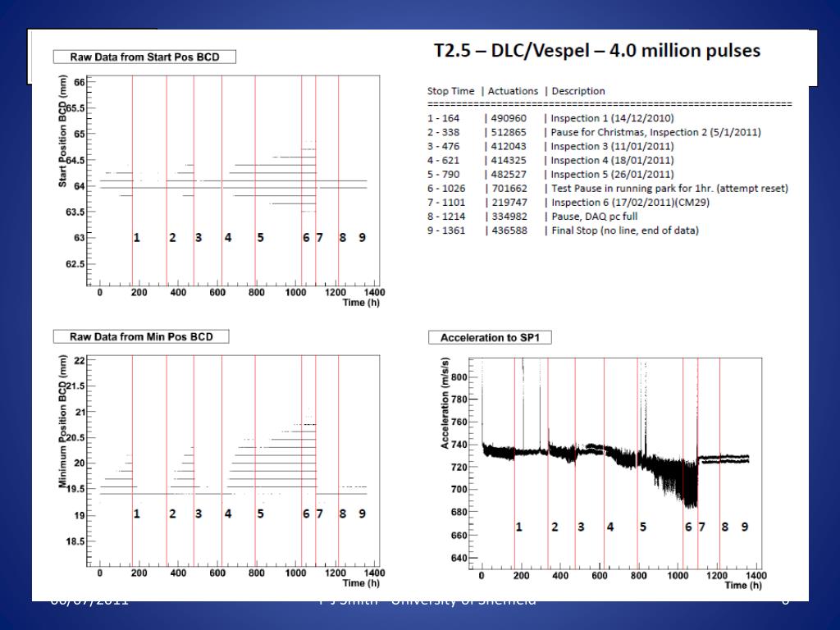The width and height of the screenshot is (840, 630).
Task: Click the 'Actuations' column header
Action: pos(513,91)
